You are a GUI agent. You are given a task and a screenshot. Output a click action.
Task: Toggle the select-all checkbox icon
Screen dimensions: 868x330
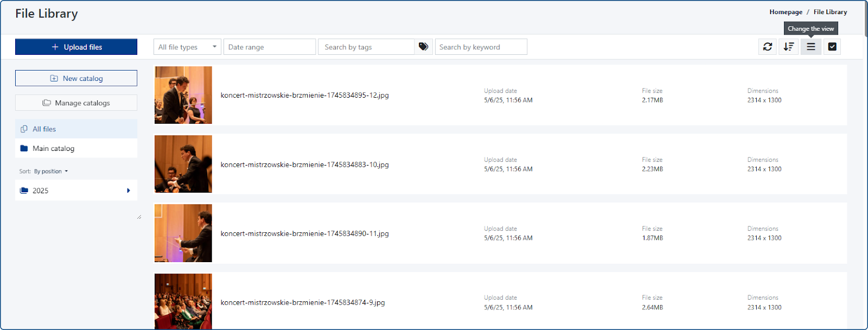click(832, 47)
